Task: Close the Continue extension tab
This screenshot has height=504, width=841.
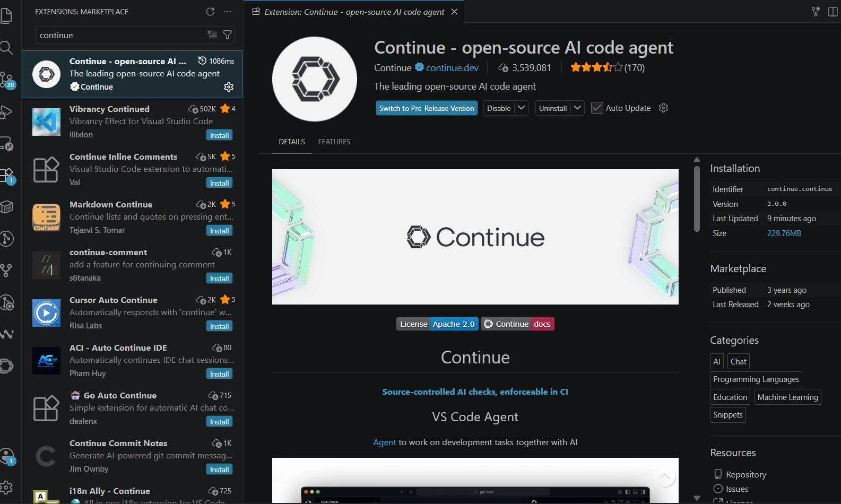Action: click(x=455, y=12)
